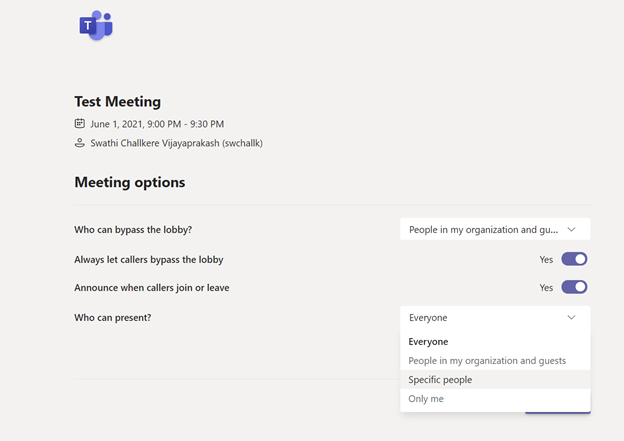Click the 'Who can present?' label
This screenshot has height=441, width=624.
click(120, 317)
